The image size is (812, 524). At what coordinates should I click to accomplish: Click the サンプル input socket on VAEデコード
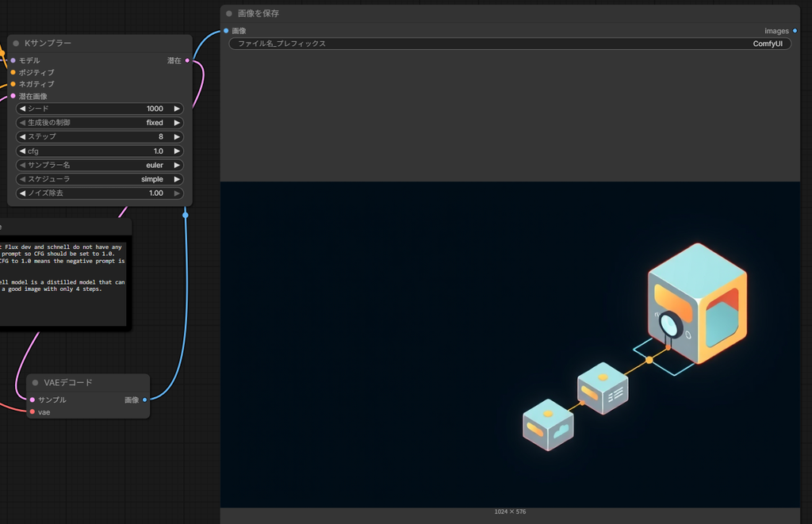[33, 400]
